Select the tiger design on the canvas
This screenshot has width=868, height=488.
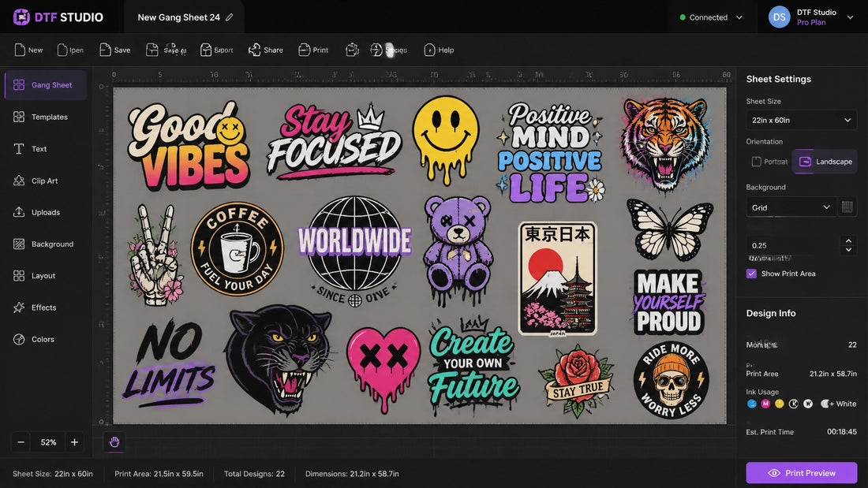pos(667,142)
